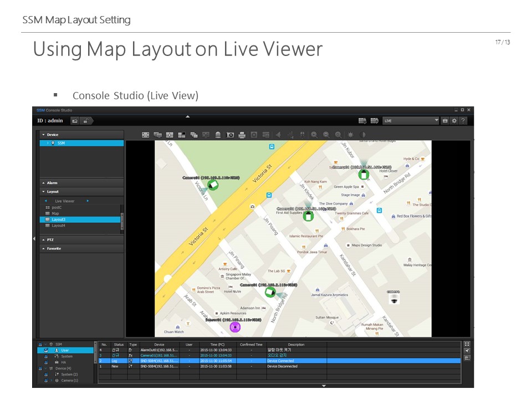Sort events by Time (PC) column header
Viewport: 532px width, 399px height.
pos(217,345)
